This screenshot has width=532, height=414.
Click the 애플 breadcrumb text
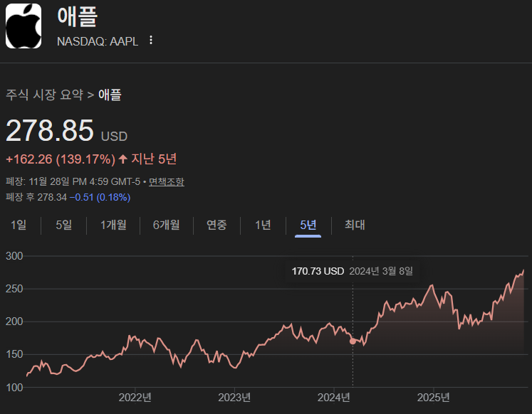[110, 95]
